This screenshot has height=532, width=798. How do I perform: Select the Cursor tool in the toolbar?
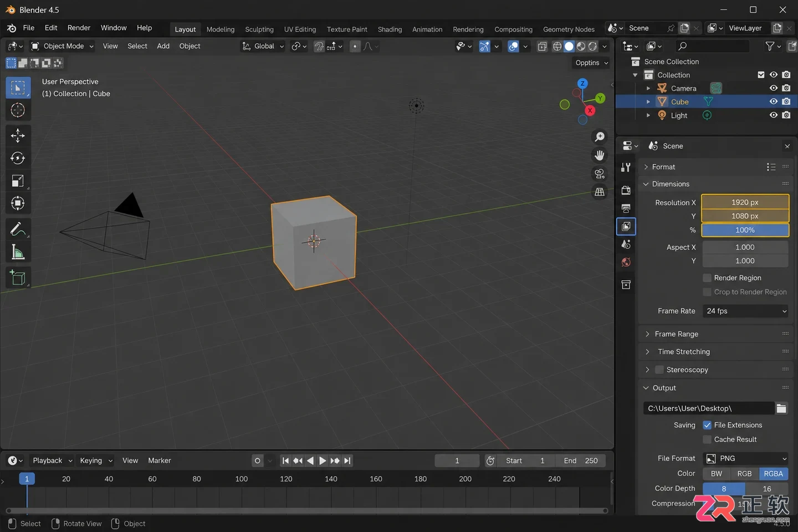pos(18,110)
